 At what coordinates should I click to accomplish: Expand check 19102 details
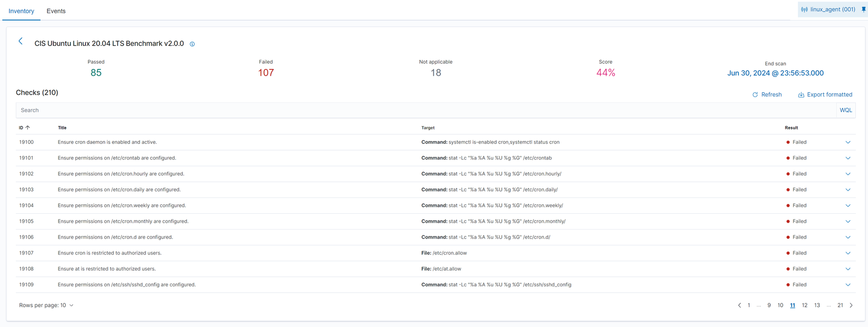pyautogui.click(x=848, y=174)
